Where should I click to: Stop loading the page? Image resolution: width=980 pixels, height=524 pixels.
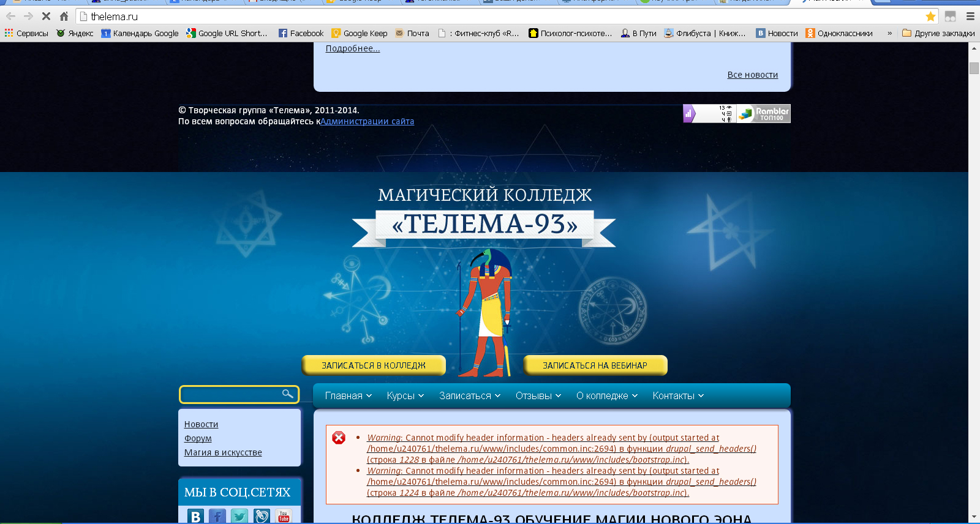point(46,17)
